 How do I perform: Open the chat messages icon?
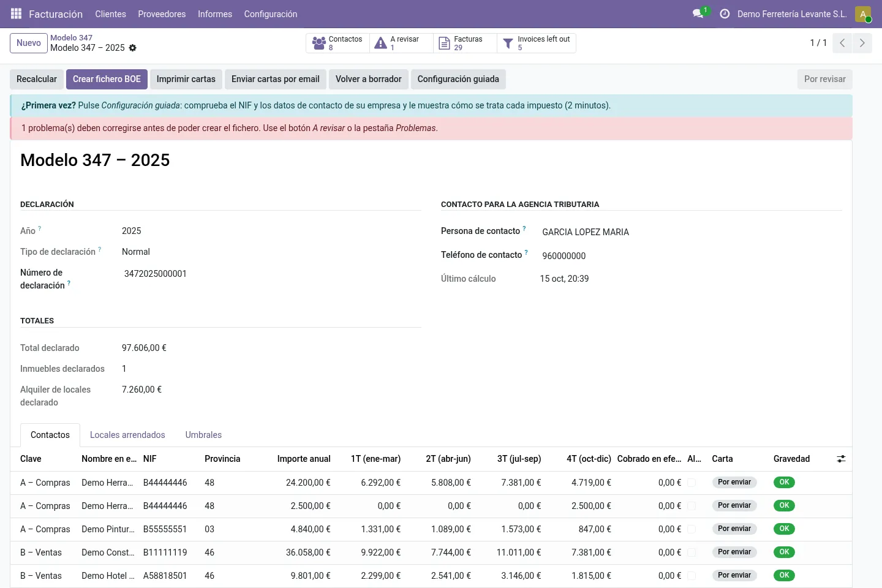tap(698, 13)
